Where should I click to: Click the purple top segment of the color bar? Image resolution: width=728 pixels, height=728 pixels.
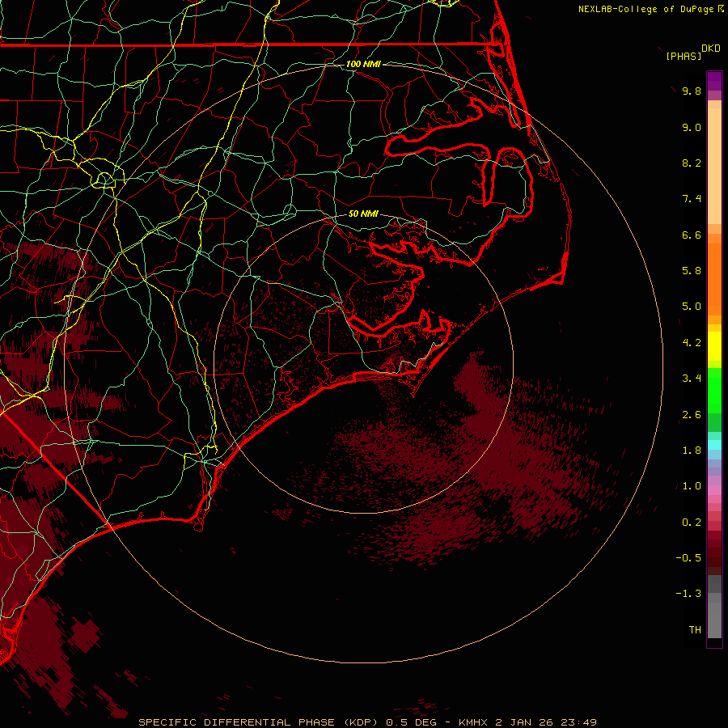coord(714,82)
